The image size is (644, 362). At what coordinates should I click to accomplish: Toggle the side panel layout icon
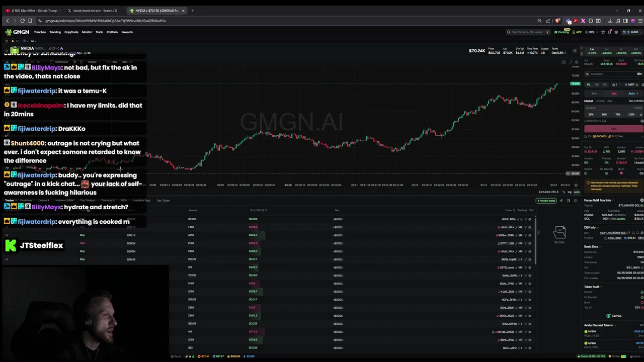(568, 201)
